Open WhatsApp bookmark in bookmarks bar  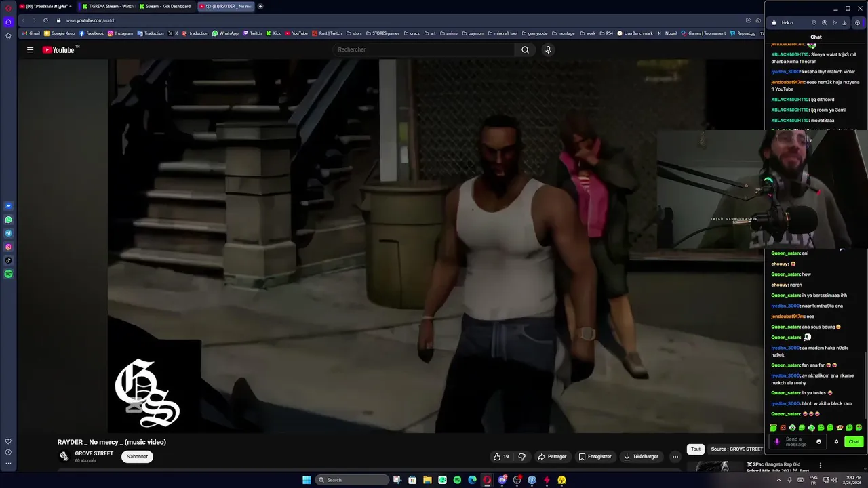[225, 33]
